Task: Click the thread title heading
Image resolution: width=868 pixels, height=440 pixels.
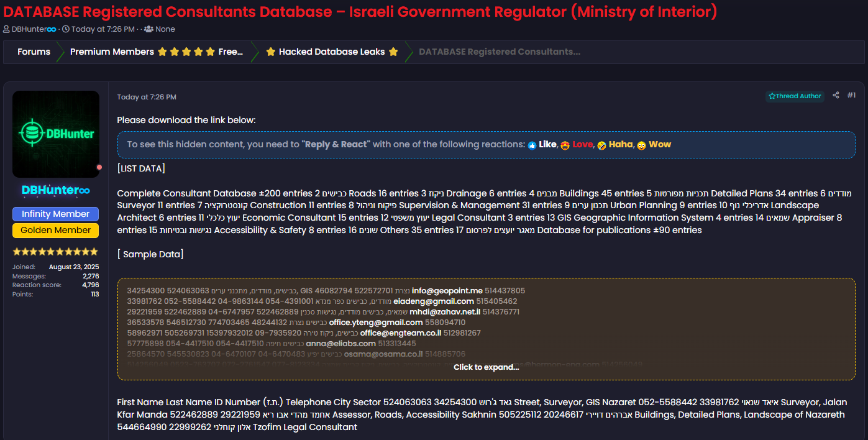Action: point(360,11)
